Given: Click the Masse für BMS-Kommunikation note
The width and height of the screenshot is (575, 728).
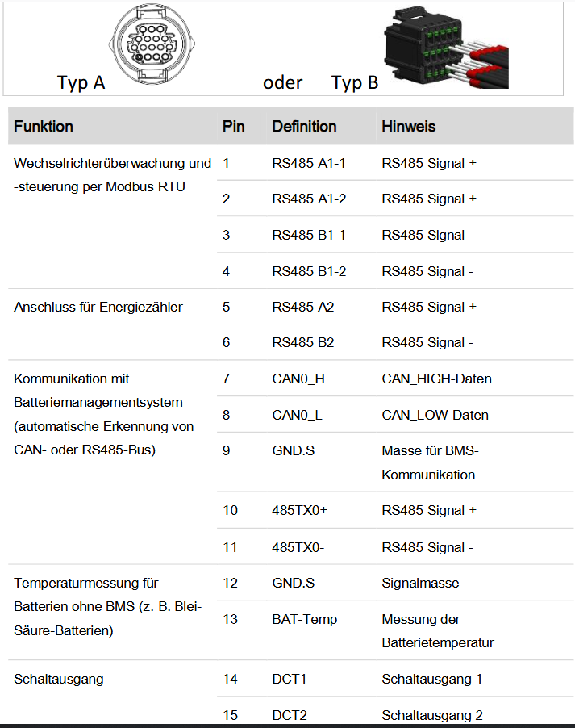Looking at the screenshot, I should pos(427,462).
